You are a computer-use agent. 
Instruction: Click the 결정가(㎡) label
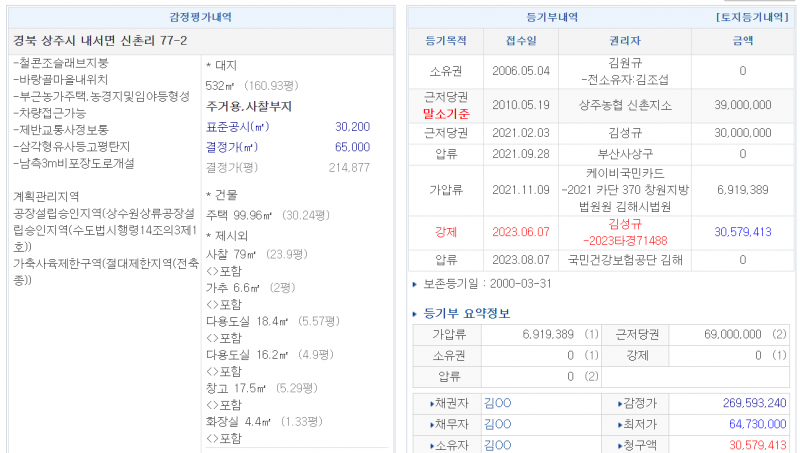click(234, 147)
